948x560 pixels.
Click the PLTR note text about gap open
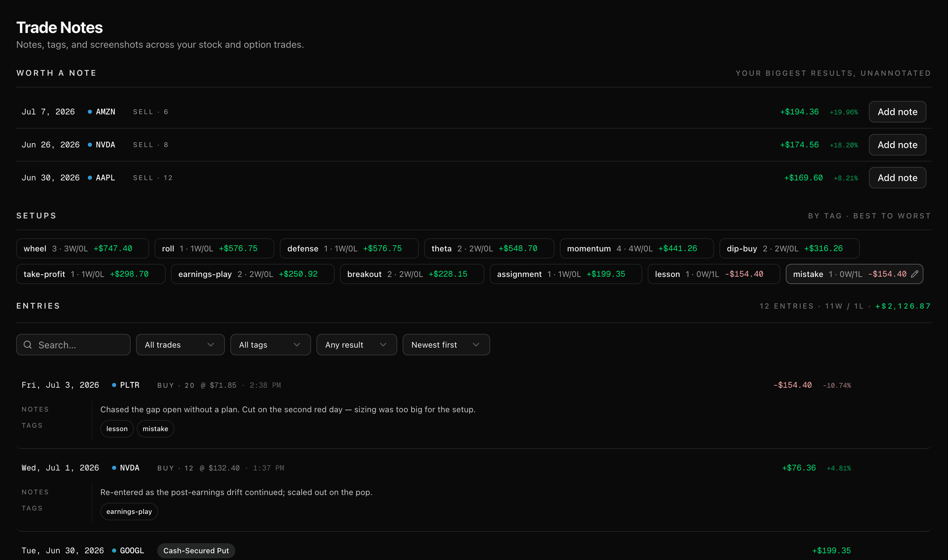click(288, 410)
